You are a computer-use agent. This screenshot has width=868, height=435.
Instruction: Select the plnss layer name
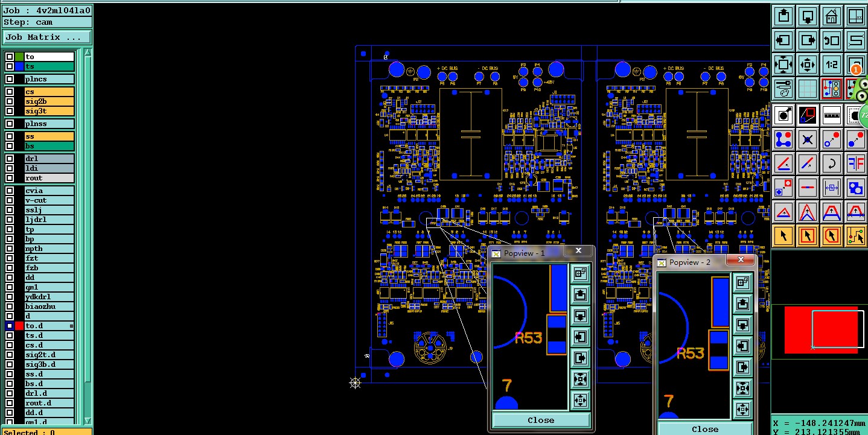49,124
